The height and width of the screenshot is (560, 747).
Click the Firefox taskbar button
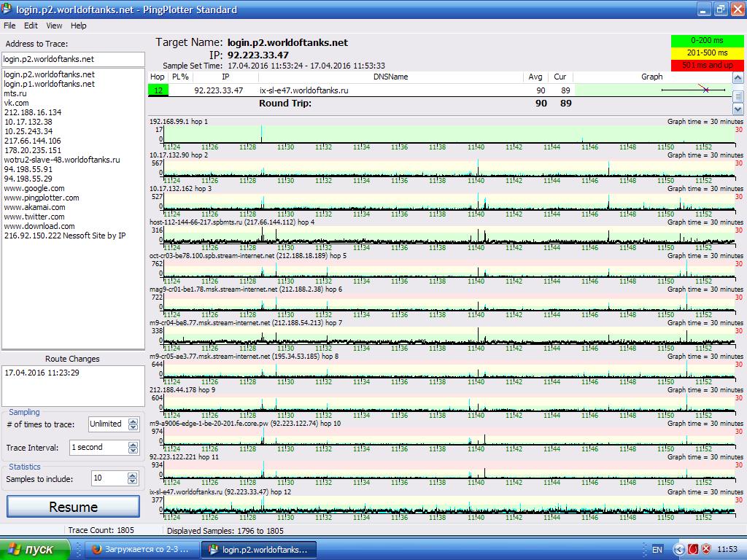(137, 549)
